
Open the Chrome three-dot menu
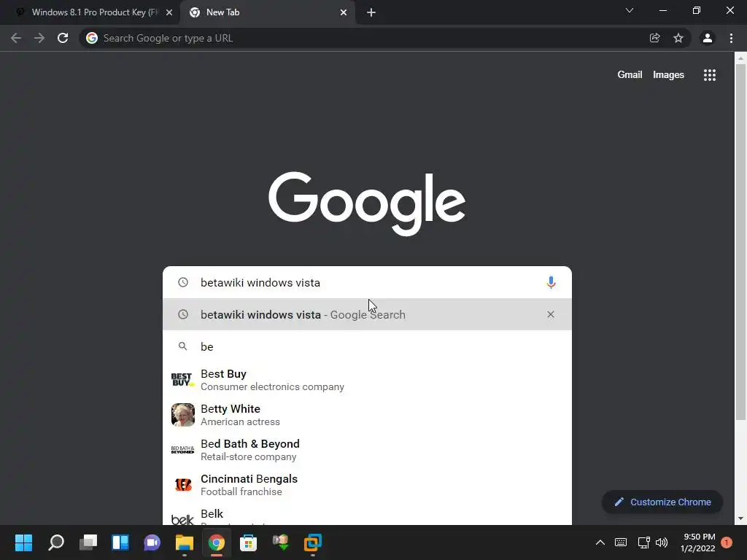click(x=731, y=38)
